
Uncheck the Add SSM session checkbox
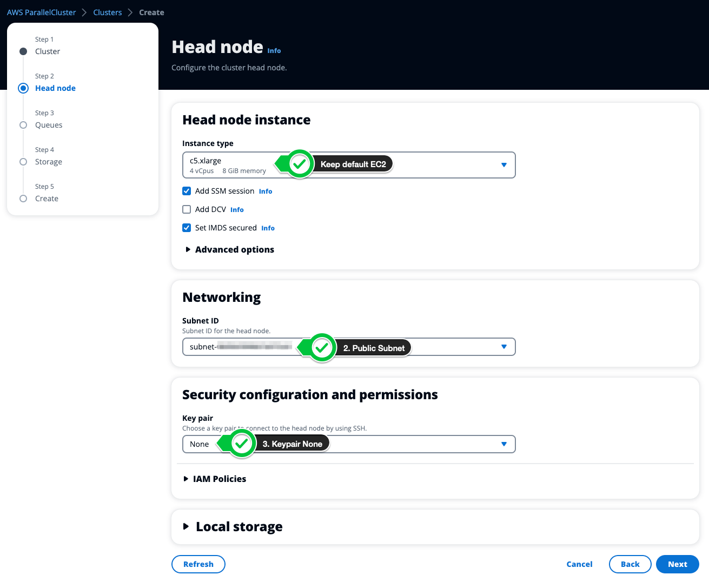pos(187,191)
